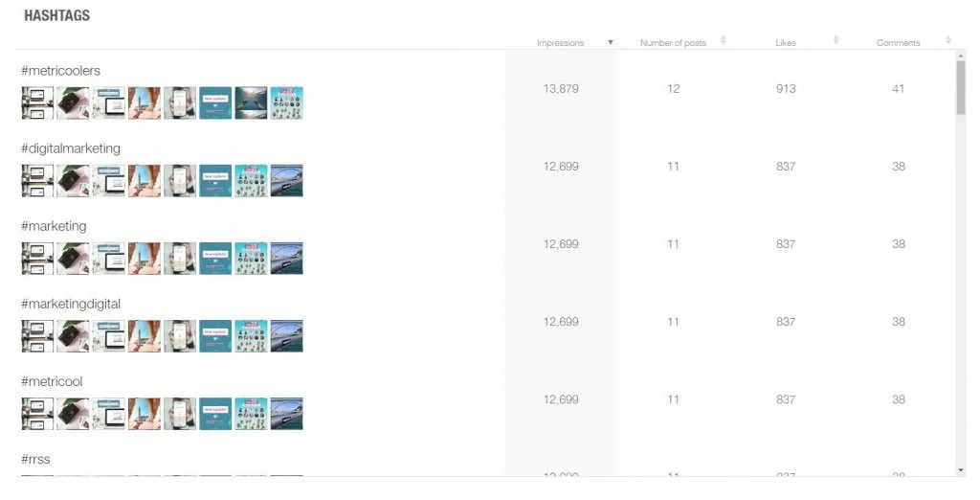Click the Comments column header
This screenshot has height=500, width=980.
[x=898, y=42]
